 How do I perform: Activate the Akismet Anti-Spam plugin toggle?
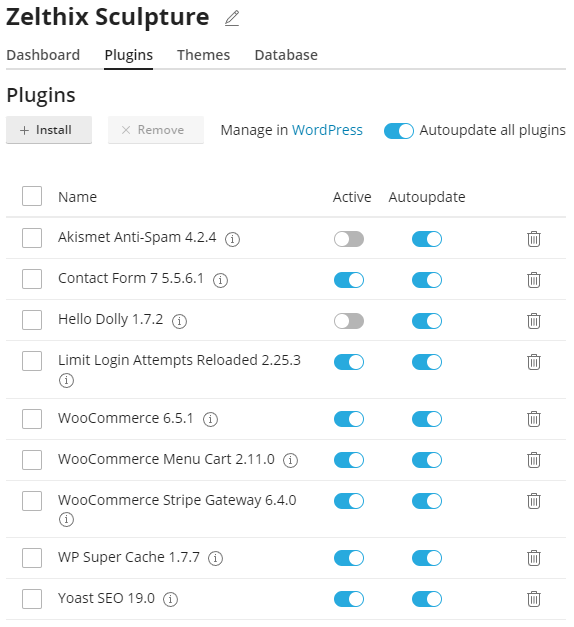pyautogui.click(x=349, y=239)
